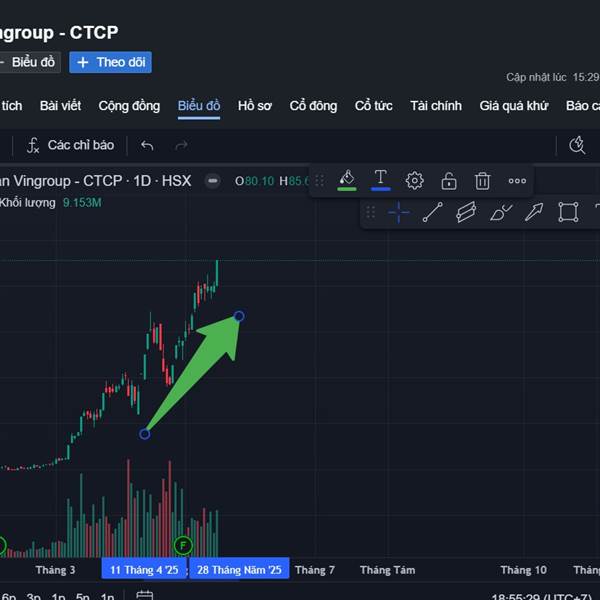The image size is (600, 600).
Task: Select the brush drawing tool
Action: pos(501,212)
